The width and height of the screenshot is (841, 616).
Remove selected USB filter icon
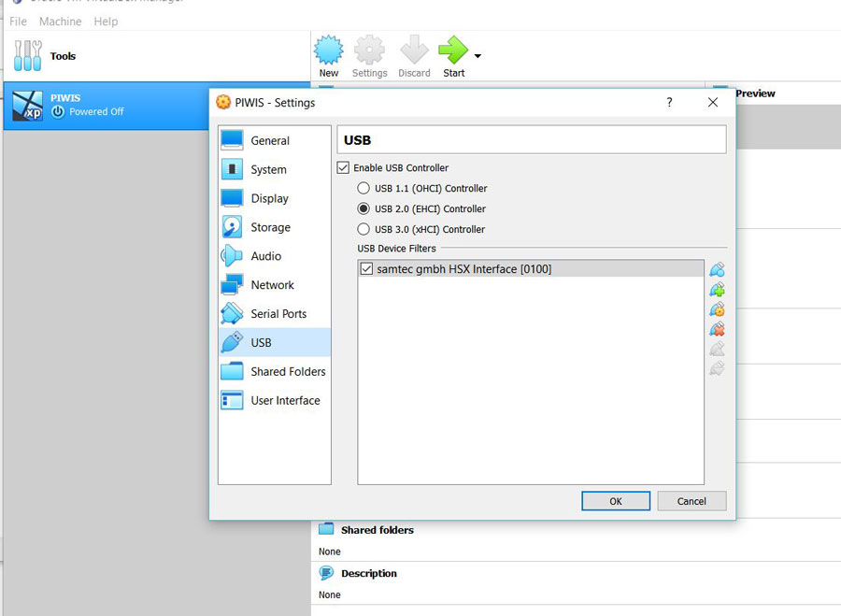click(717, 329)
